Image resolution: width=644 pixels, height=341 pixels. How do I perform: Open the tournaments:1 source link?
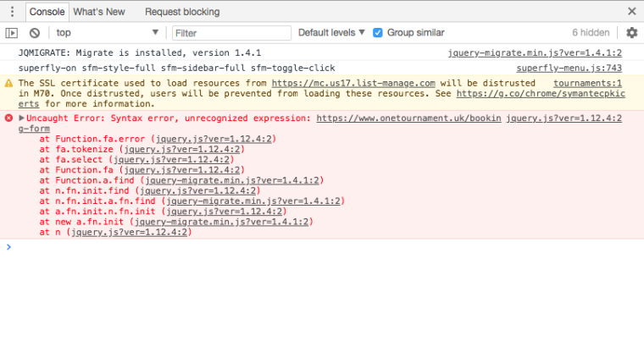tap(587, 83)
